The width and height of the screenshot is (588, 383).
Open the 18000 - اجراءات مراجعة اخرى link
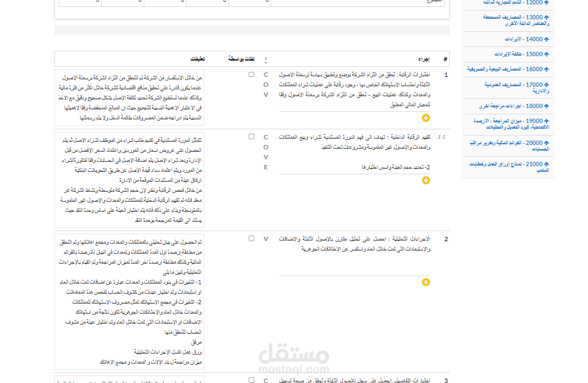point(514,106)
